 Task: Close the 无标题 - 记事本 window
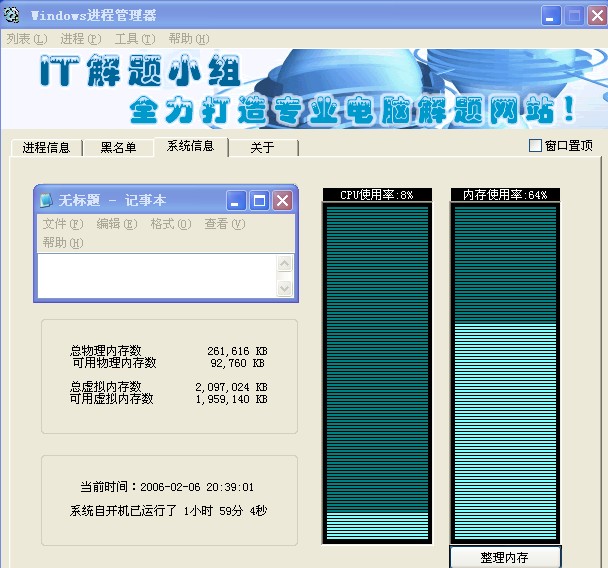(282, 200)
